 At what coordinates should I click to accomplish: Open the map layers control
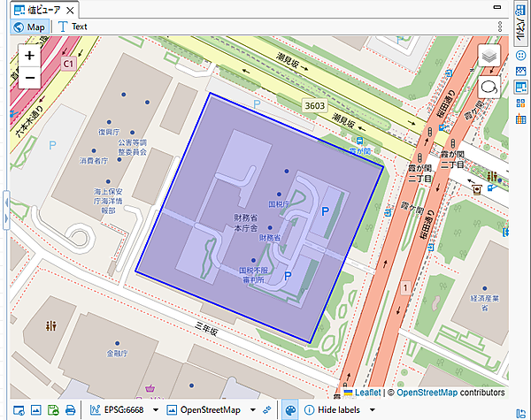[x=489, y=57]
